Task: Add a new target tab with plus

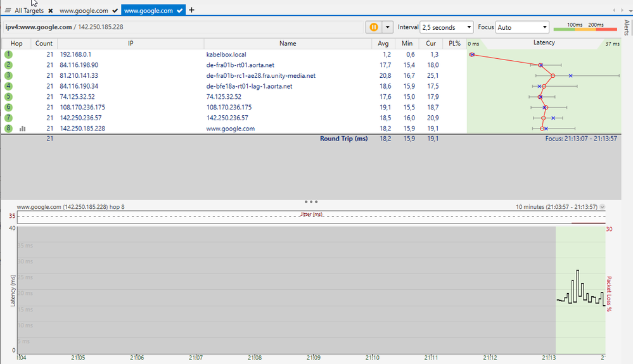Action: [191, 10]
